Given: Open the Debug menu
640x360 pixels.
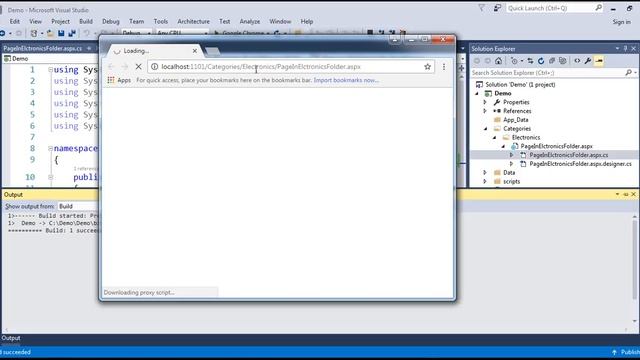Looking at the screenshot, I should coord(111,21).
